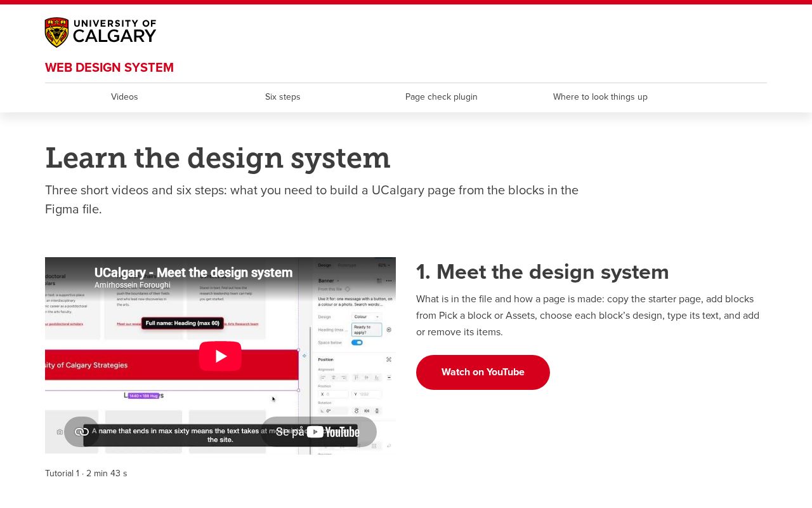
Task: Play the embedded YouTube video
Action: point(220,356)
